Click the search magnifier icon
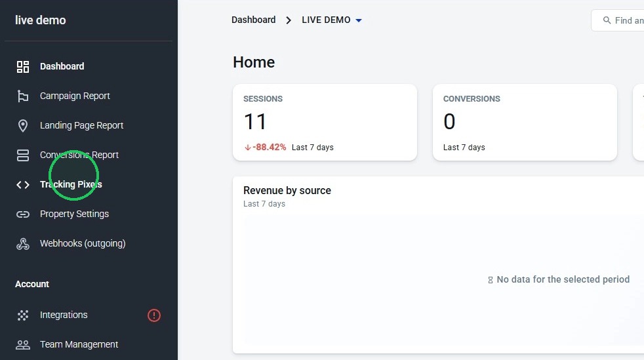Image resolution: width=644 pixels, height=360 pixels. point(607,20)
